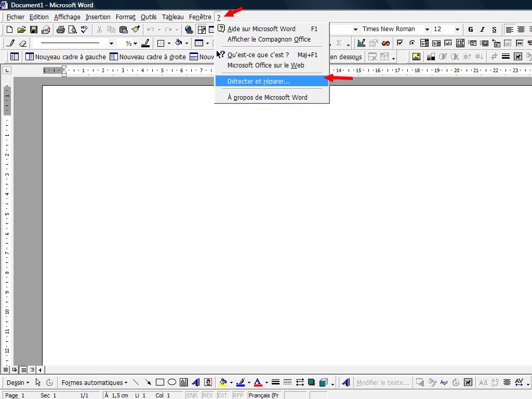Select the Oval shape tool
This screenshot has width=532, height=399.
[x=172, y=382]
